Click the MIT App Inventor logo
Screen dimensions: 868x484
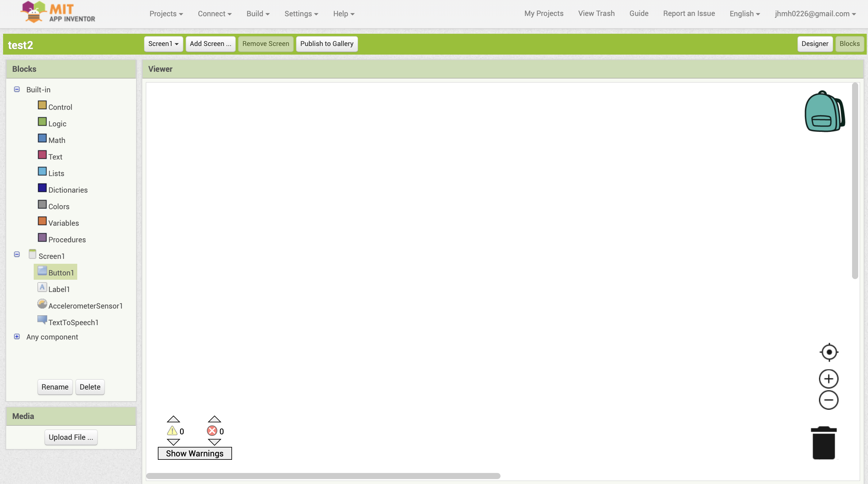[x=58, y=12]
